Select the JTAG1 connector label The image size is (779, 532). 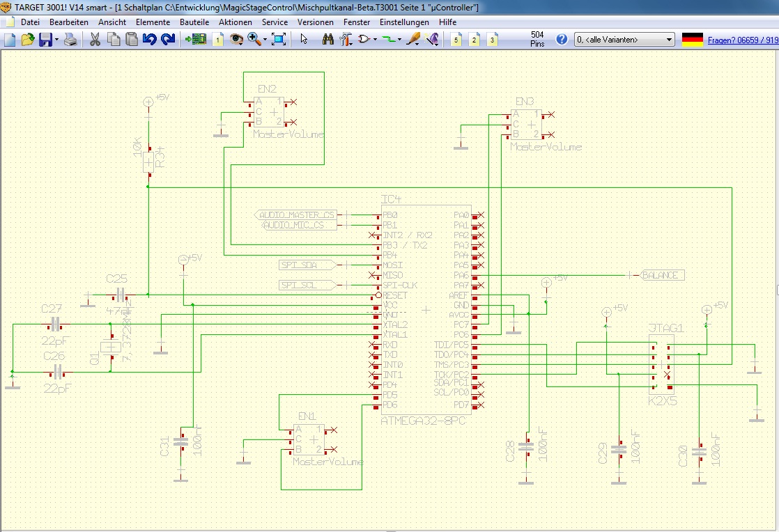point(666,328)
